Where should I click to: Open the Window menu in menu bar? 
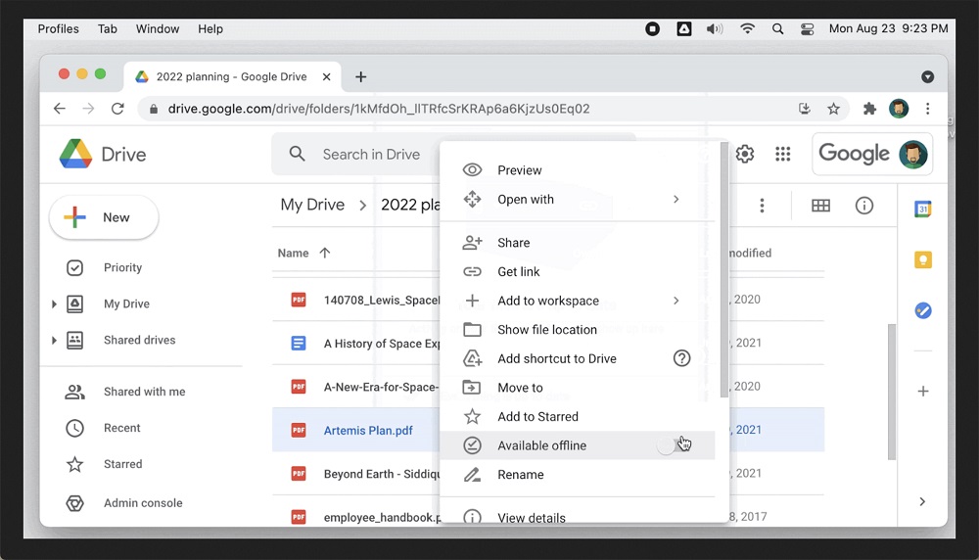click(x=158, y=28)
